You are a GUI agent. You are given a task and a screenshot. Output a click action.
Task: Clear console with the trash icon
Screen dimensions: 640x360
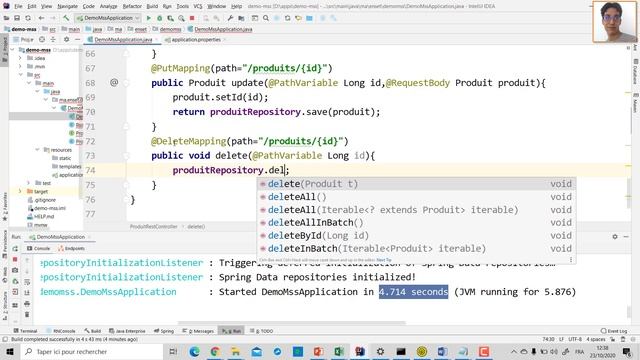[x=27, y=314]
